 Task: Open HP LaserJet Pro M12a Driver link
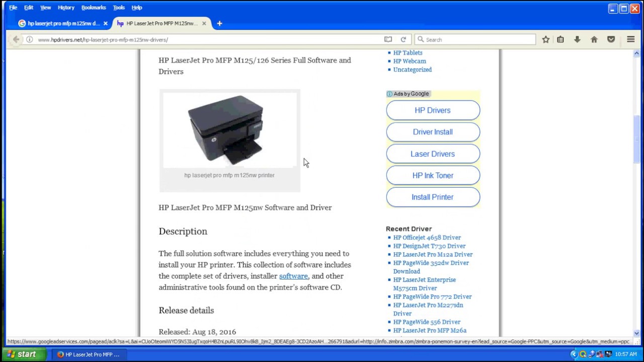433,254
